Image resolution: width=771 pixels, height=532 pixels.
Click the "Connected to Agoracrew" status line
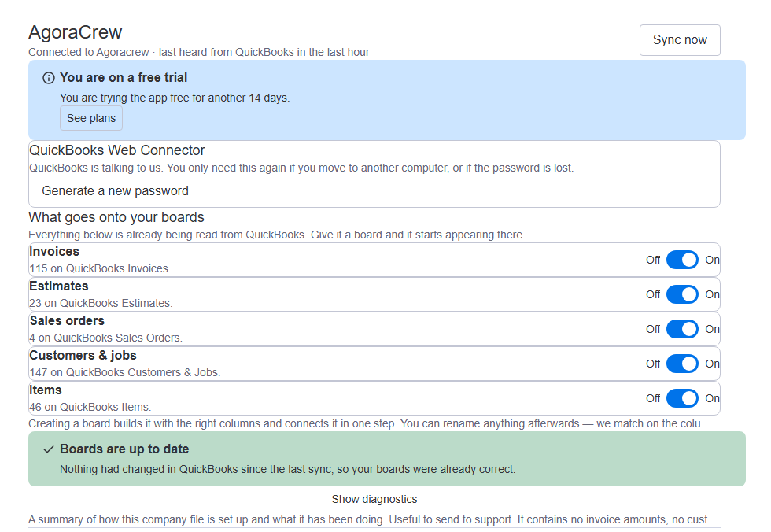coord(198,52)
